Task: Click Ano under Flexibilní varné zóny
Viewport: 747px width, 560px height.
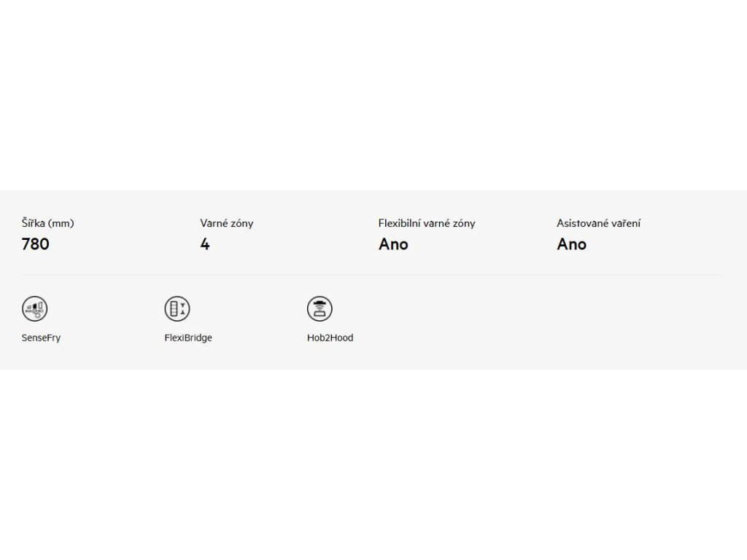Action: pyautogui.click(x=393, y=244)
